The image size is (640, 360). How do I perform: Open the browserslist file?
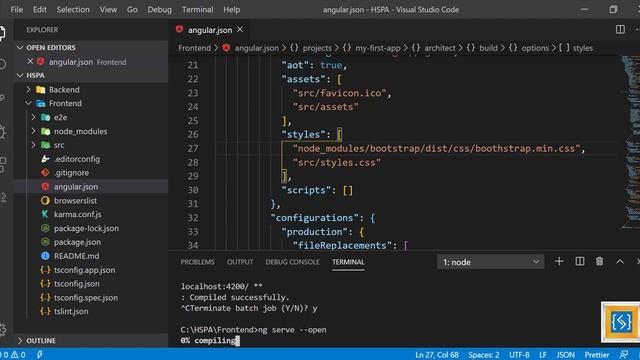coord(75,200)
